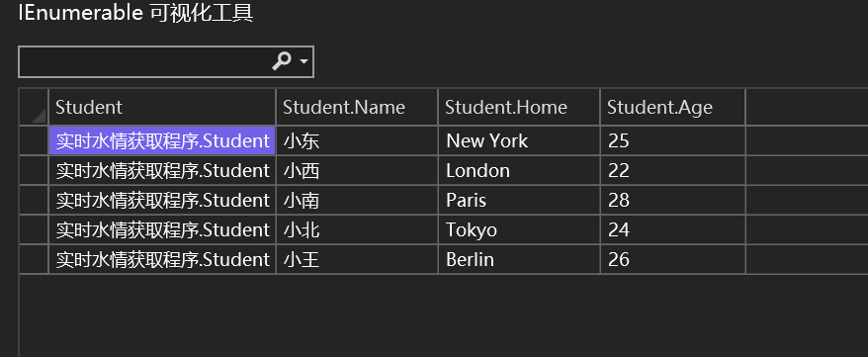The height and width of the screenshot is (357, 868).
Task: Click the Student.Age column header
Action: (673, 107)
